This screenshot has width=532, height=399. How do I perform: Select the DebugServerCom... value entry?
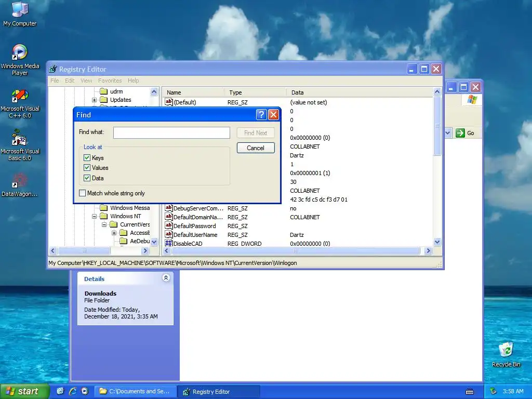(x=194, y=208)
